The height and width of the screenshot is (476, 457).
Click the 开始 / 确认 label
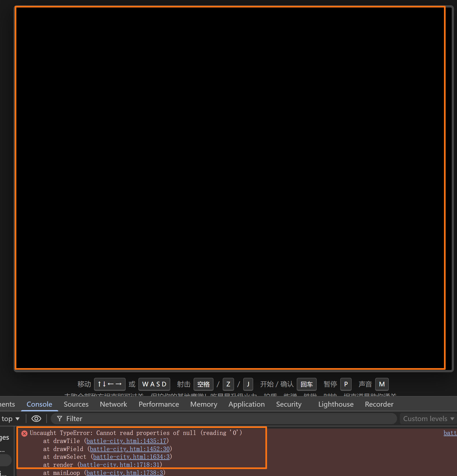click(x=277, y=384)
